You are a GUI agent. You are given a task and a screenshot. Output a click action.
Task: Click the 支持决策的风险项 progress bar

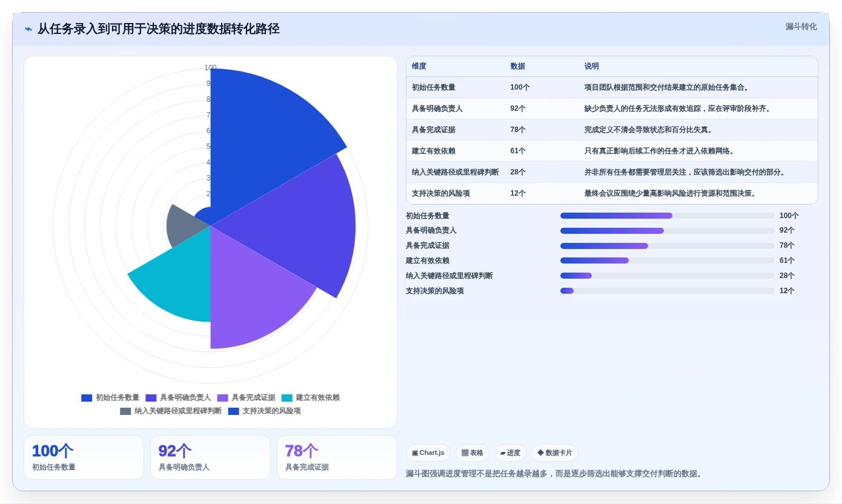click(x=668, y=291)
